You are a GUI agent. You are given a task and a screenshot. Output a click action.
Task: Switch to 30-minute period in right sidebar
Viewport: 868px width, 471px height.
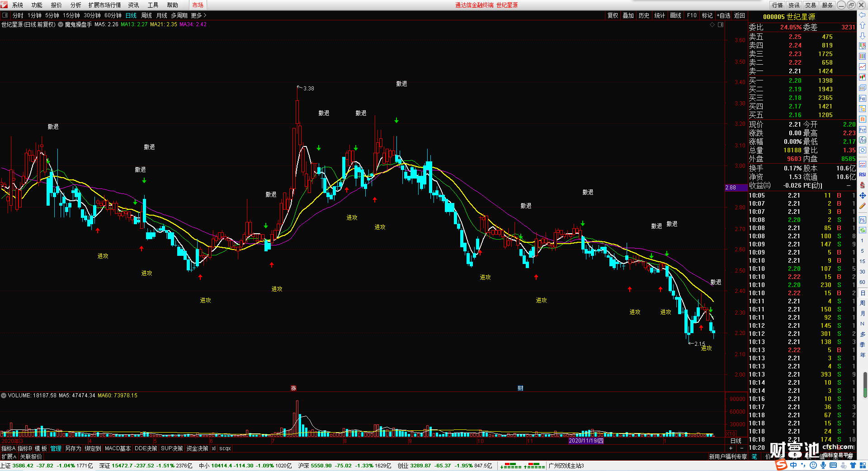(x=863, y=272)
